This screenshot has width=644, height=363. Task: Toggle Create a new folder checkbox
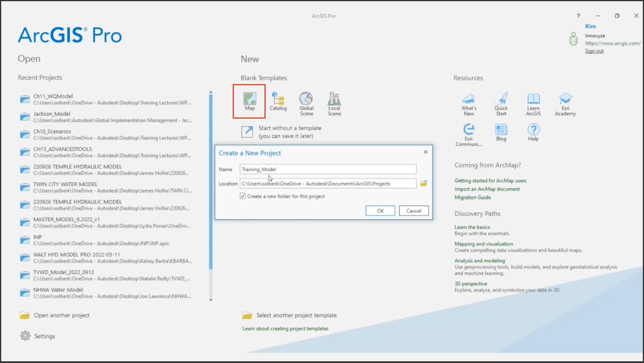coord(243,196)
